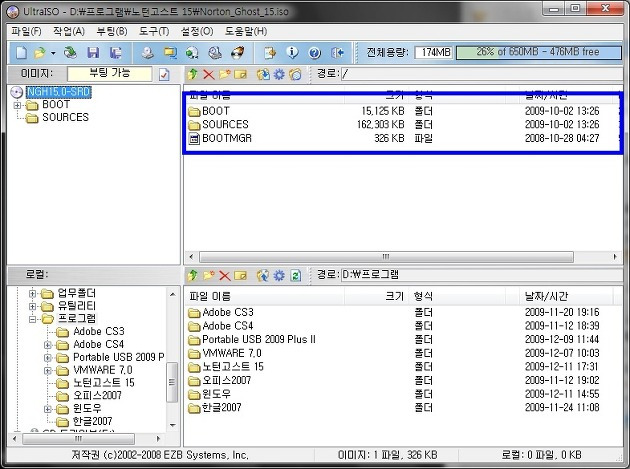
Task: Select SOURCES folder row in image file list
Action: [403, 125]
